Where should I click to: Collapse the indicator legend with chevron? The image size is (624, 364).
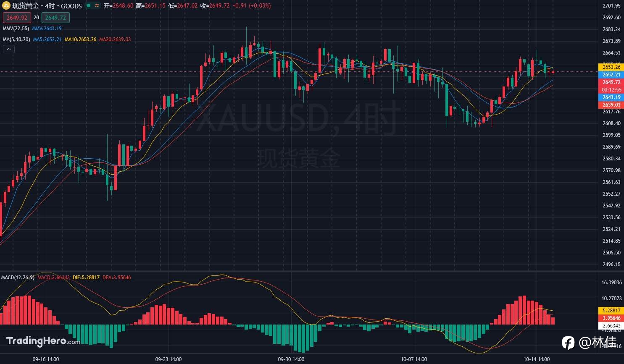point(9,49)
